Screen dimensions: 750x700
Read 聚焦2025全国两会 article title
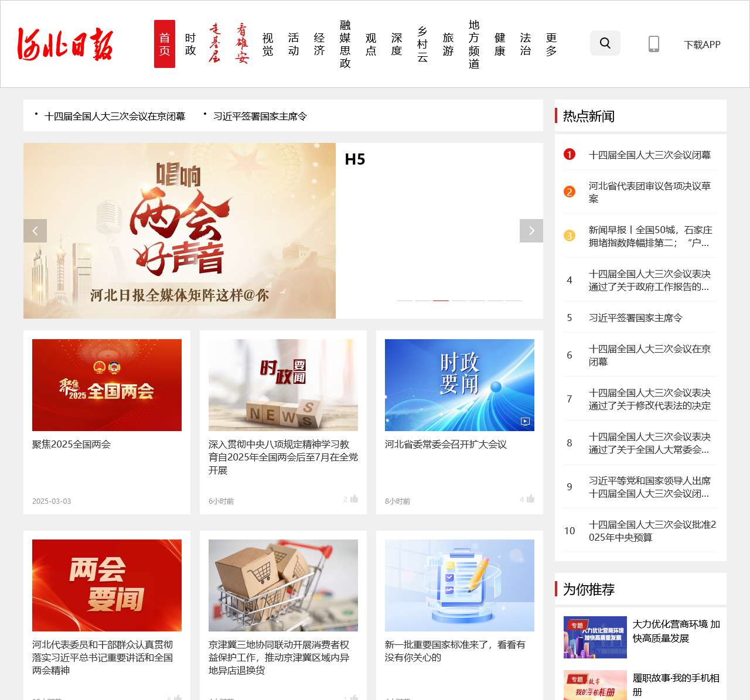point(71,444)
